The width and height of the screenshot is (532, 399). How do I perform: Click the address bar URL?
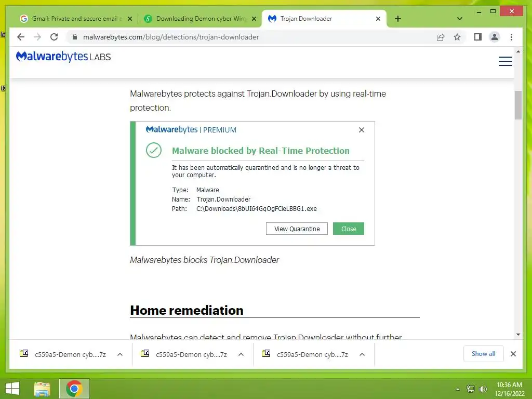point(171,37)
